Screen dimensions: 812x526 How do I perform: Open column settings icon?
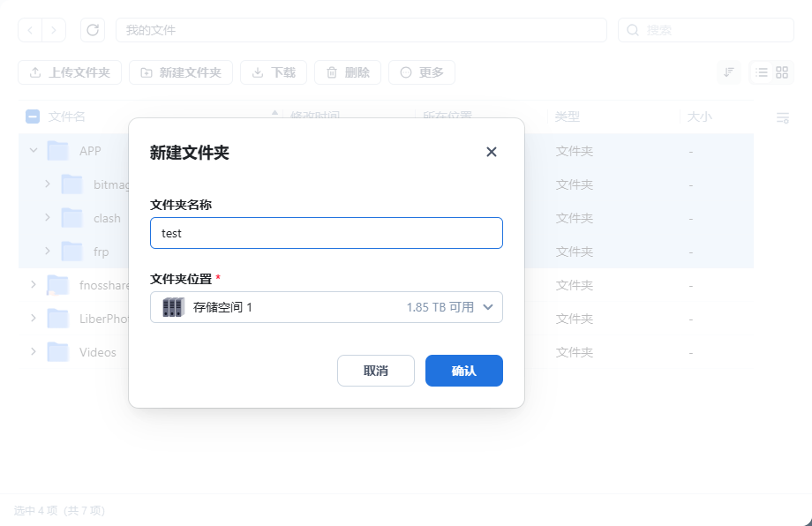pyautogui.click(x=783, y=118)
